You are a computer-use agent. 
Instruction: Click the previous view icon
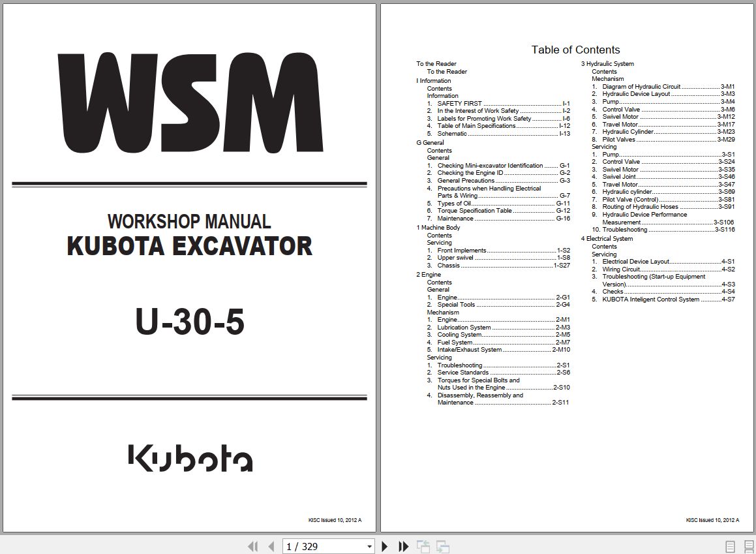[x=423, y=546]
